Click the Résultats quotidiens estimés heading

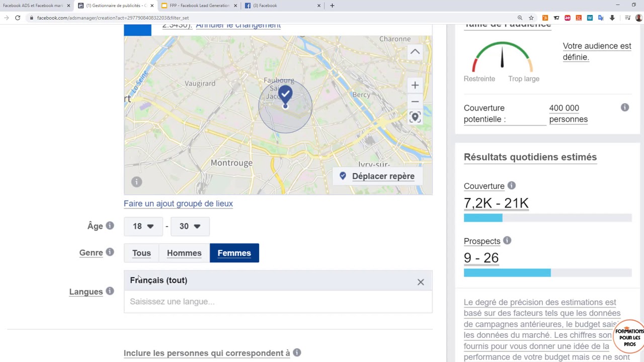click(x=530, y=157)
